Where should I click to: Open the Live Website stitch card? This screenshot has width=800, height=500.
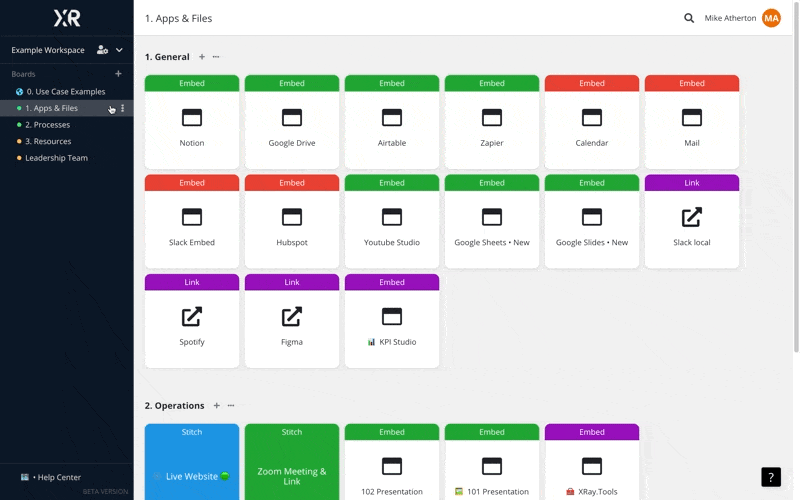tap(192, 462)
